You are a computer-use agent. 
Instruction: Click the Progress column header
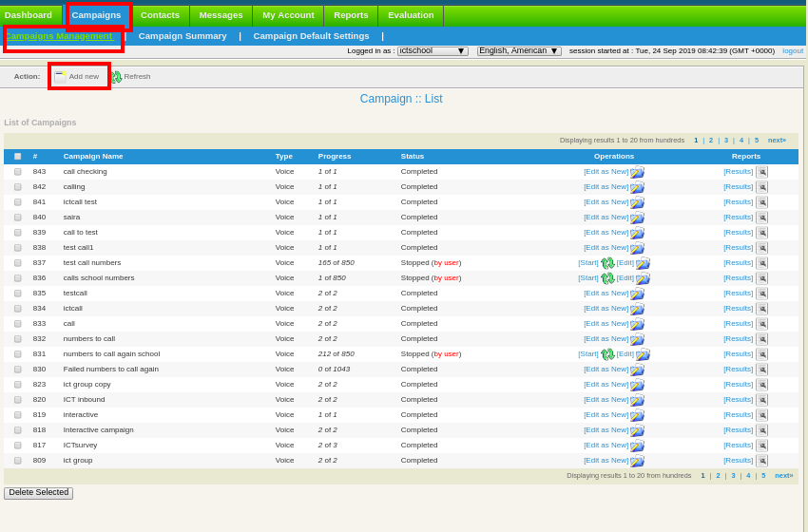pyautogui.click(x=335, y=156)
